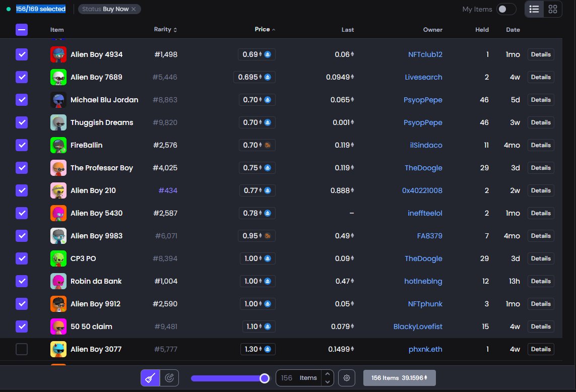This screenshot has height=392, width=576.
Task: Enable the My Items toggle
Action: [506, 9]
